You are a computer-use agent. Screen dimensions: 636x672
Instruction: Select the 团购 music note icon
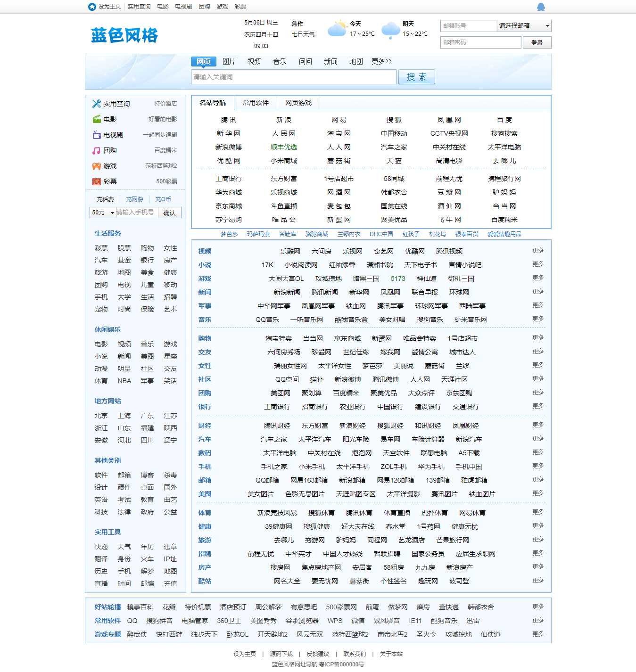96,150
